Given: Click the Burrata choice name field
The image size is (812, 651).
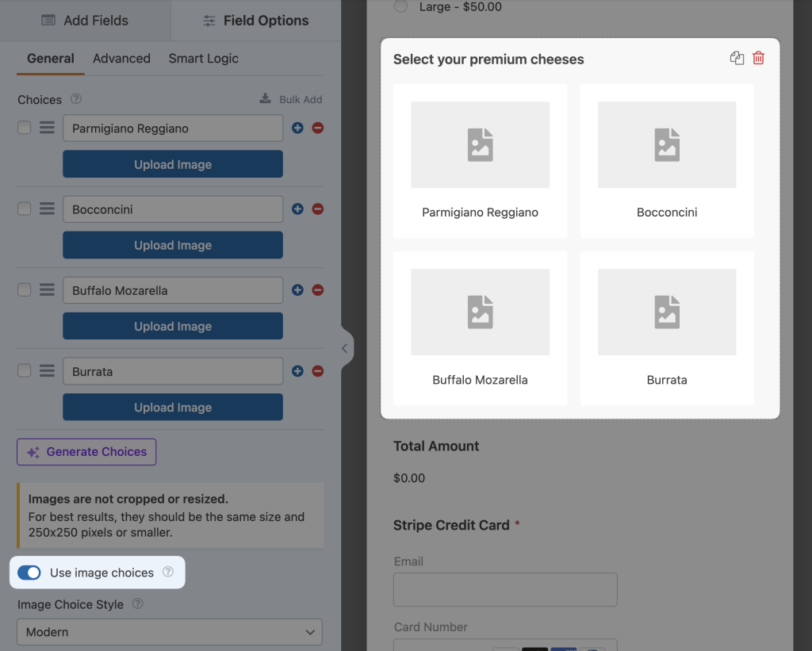Looking at the screenshot, I should click(x=173, y=370).
